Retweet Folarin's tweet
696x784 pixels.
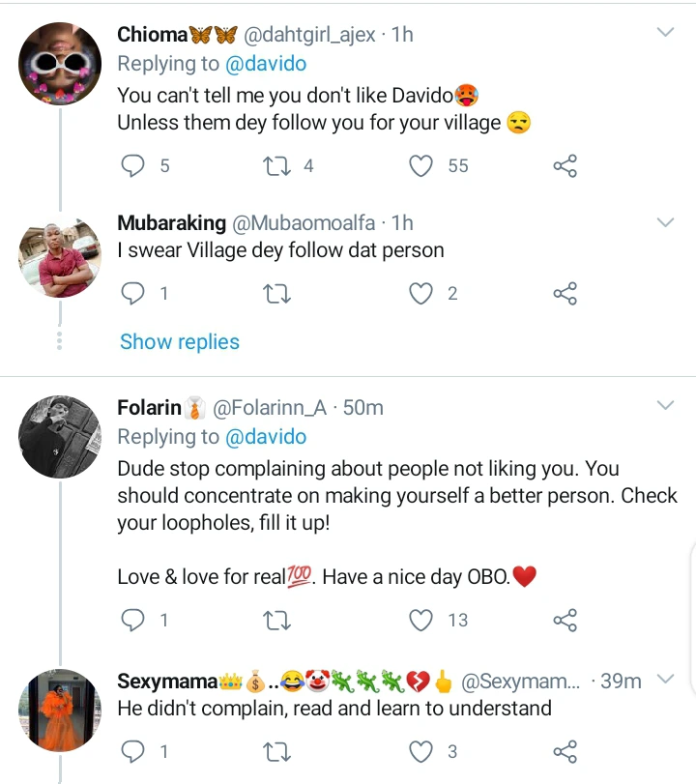(x=276, y=620)
